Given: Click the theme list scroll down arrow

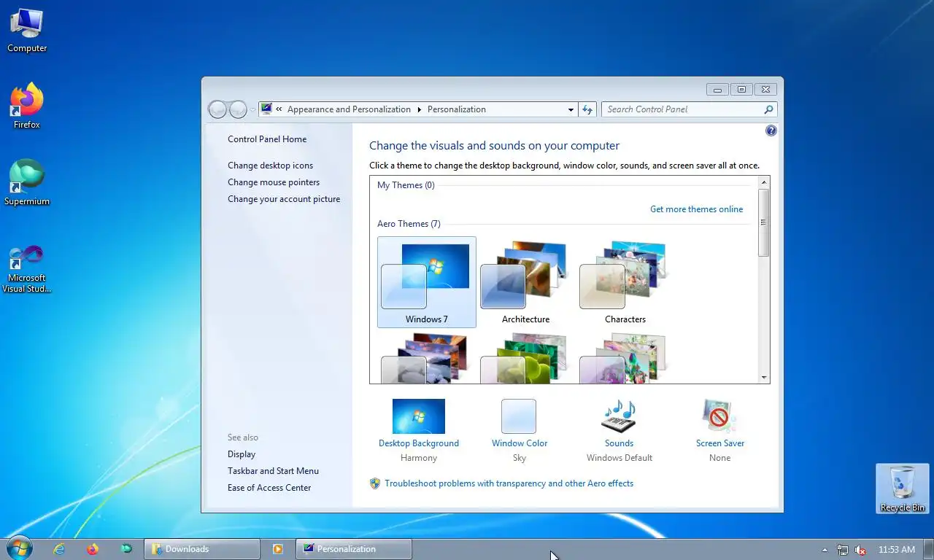Looking at the screenshot, I should coord(764,378).
